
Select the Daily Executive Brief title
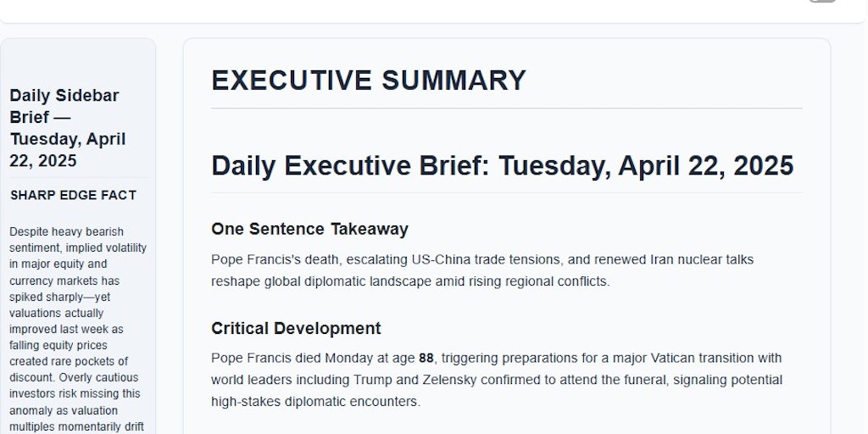pos(503,165)
